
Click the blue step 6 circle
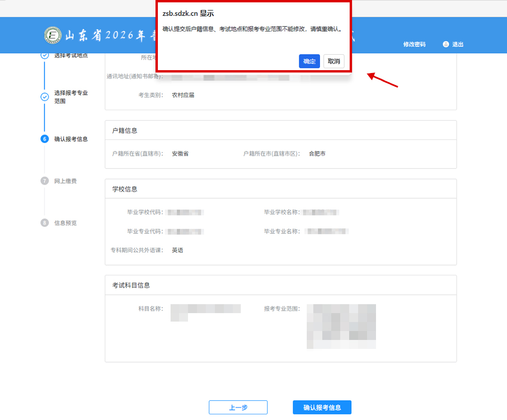click(45, 139)
